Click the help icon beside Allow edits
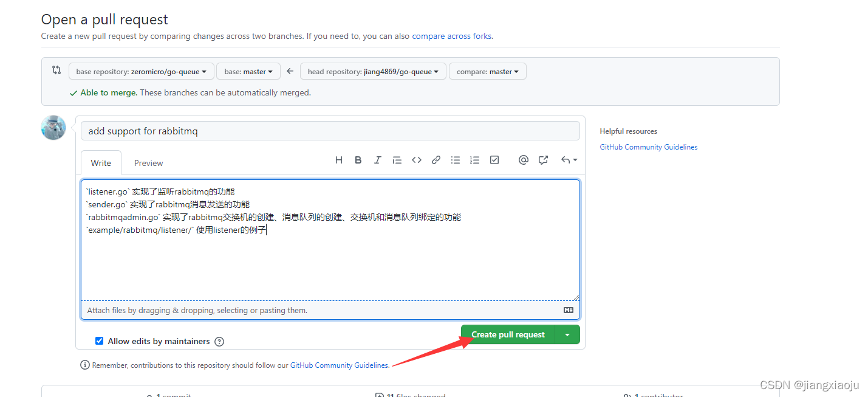This screenshot has width=868, height=397. coord(219,342)
